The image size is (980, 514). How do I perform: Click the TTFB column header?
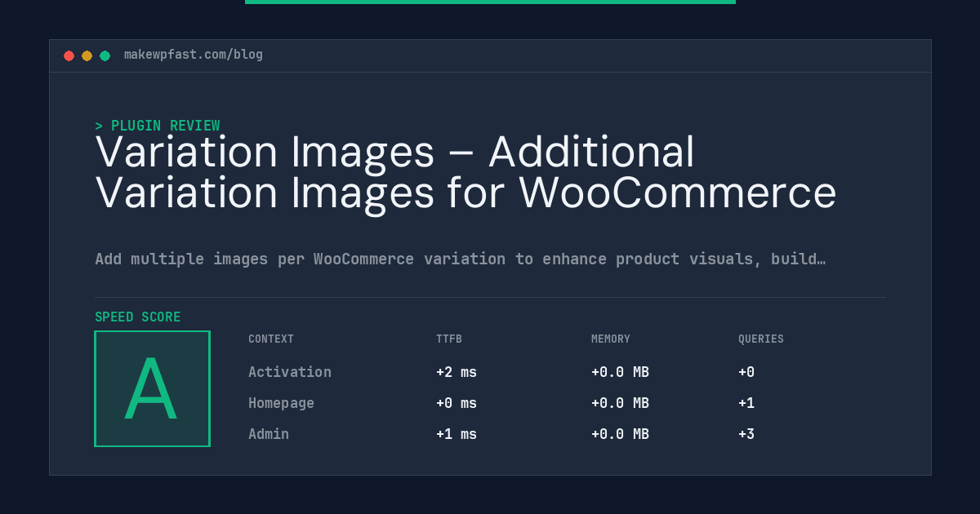click(x=449, y=339)
